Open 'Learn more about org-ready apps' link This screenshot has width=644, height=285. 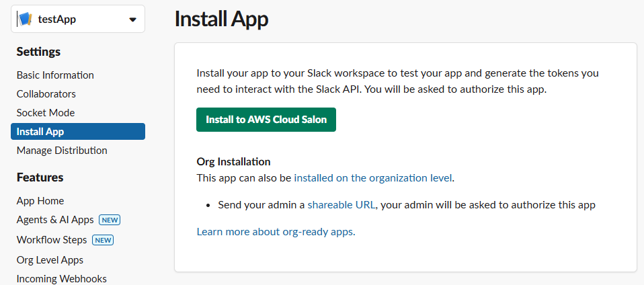point(276,232)
